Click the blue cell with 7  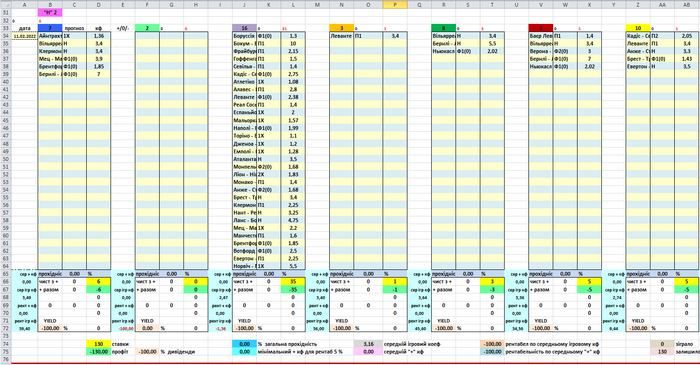tap(50, 28)
